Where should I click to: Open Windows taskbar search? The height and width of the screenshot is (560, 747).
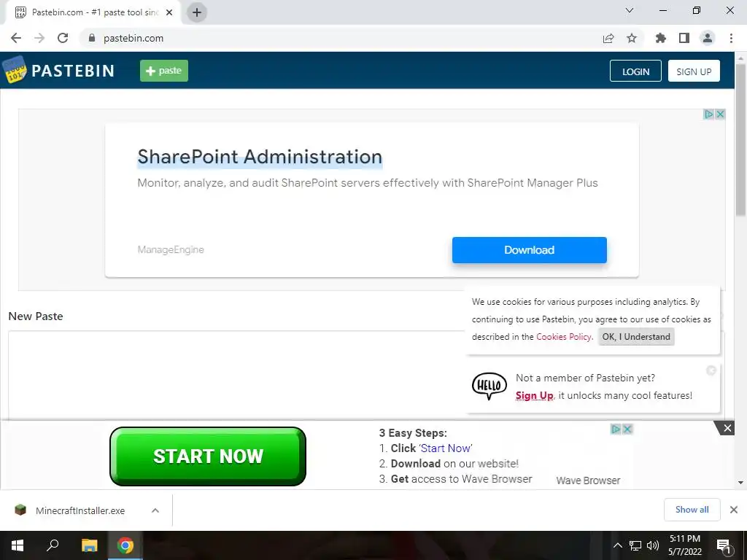(53, 545)
